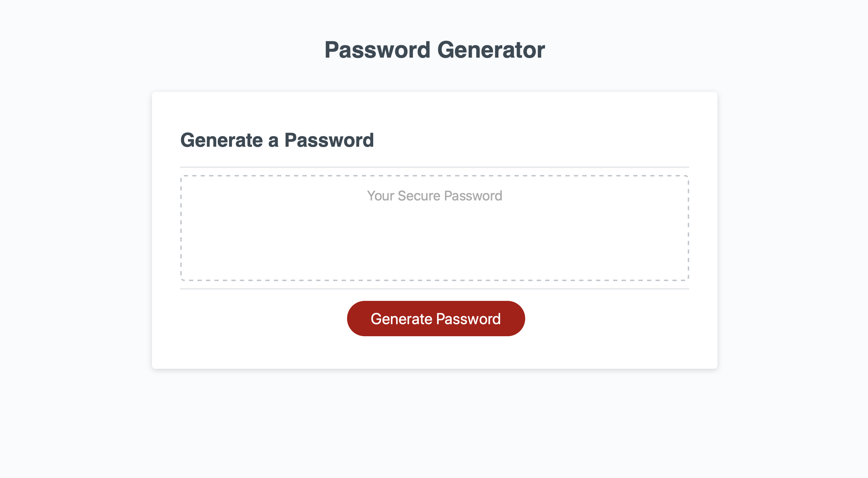
Task: Click the top edge of the generator card
Action: 435,93
